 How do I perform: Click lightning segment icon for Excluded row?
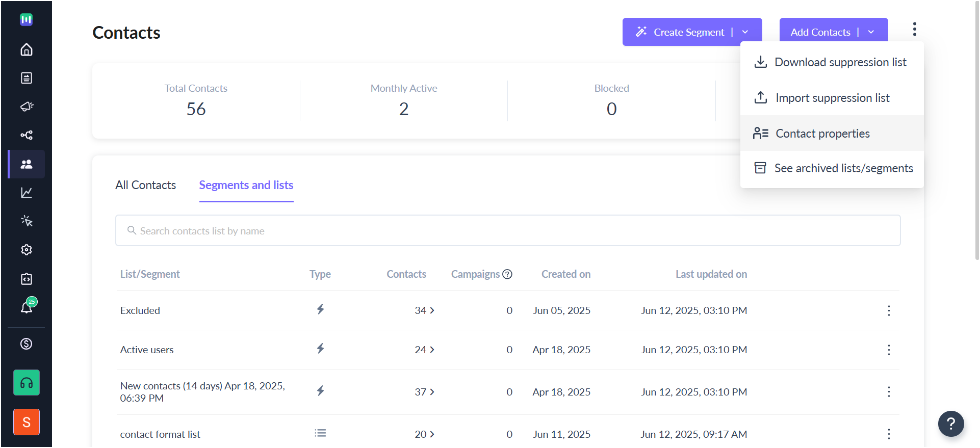[x=320, y=309]
